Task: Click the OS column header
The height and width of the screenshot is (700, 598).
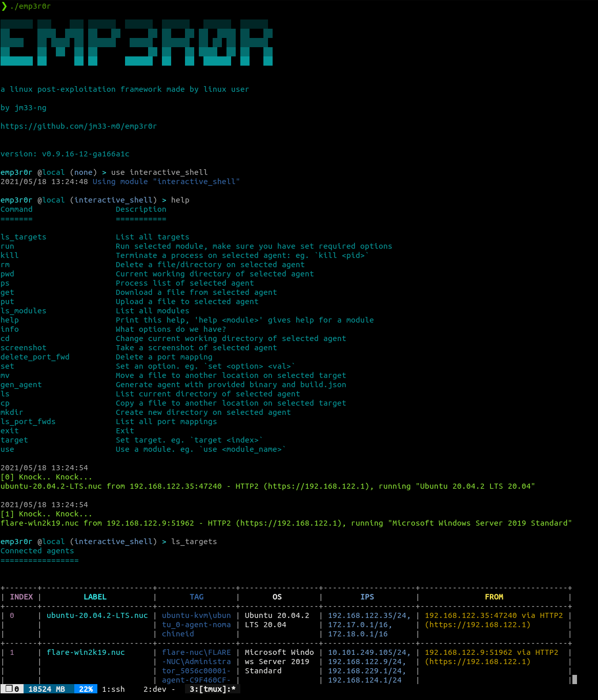Action: (277, 597)
